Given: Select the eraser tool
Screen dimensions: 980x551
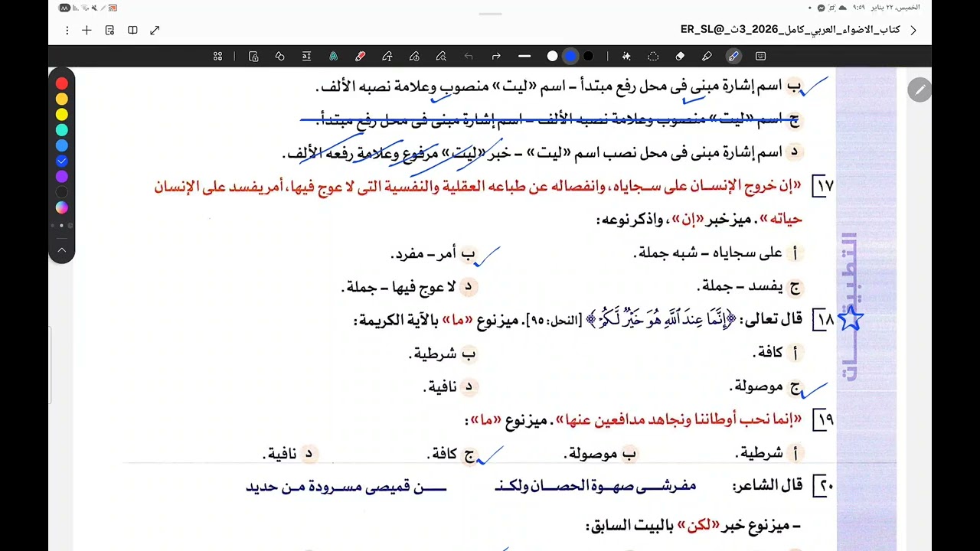Looking at the screenshot, I should tap(680, 56).
